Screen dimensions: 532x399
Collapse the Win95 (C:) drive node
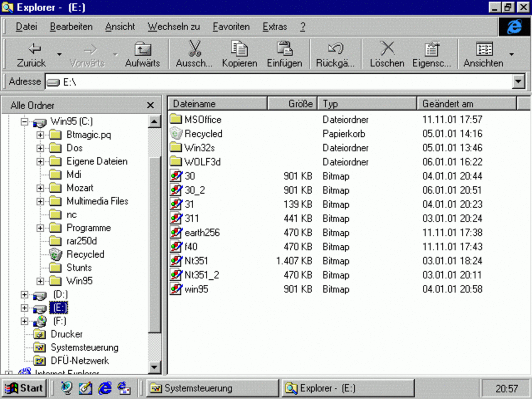pos(25,122)
